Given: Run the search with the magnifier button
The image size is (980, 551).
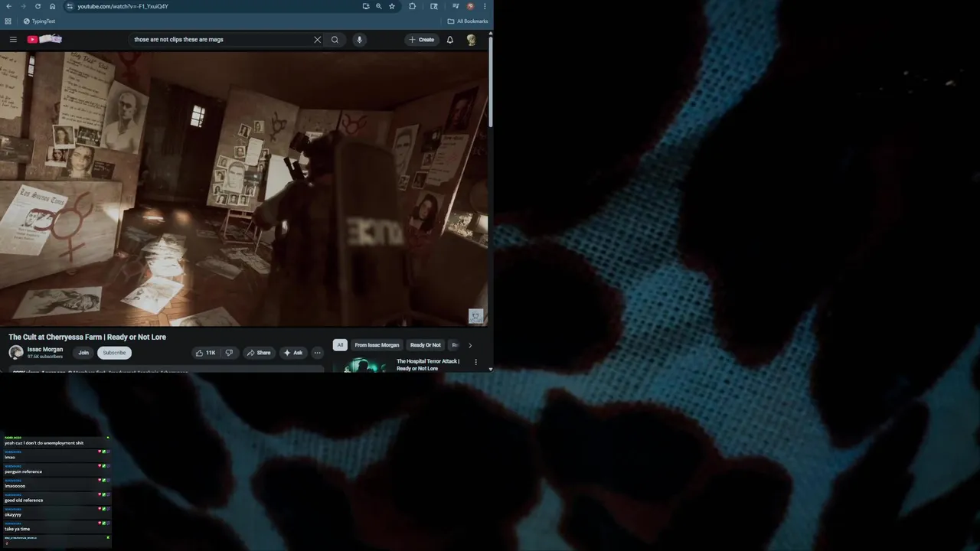Looking at the screenshot, I should point(335,39).
